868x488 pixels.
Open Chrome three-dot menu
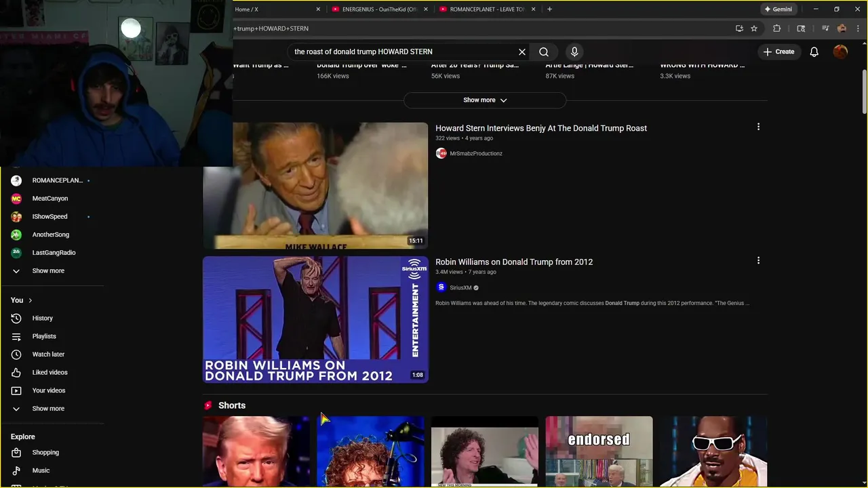click(x=858, y=28)
